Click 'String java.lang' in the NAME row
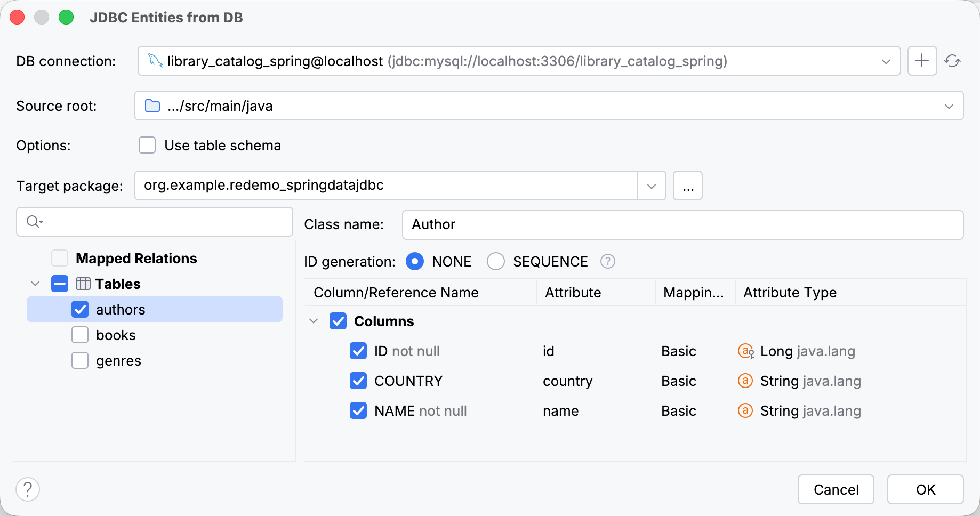Viewport: 980px width, 516px height. [811, 411]
